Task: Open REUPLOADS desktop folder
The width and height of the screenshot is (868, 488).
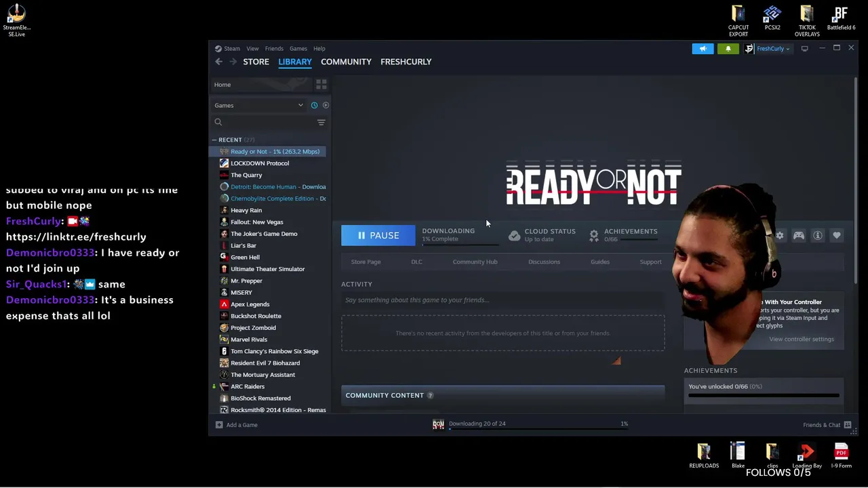Action: (704, 455)
